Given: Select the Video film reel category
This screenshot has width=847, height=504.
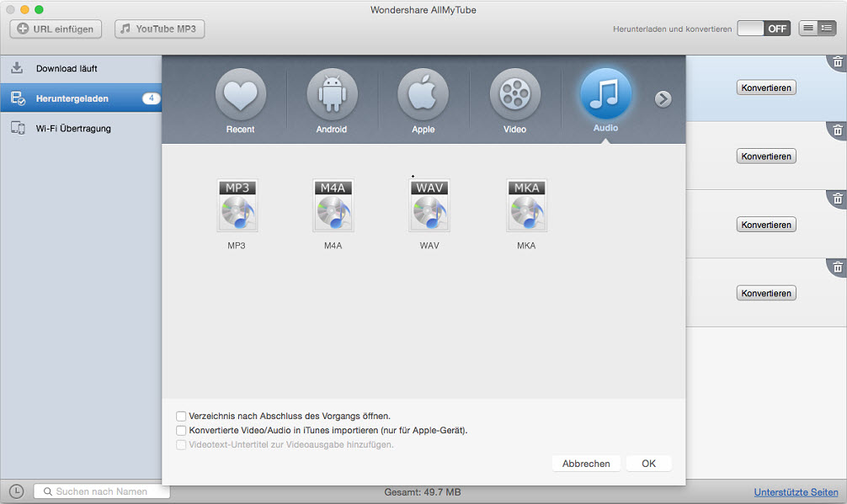Looking at the screenshot, I should click(x=514, y=94).
